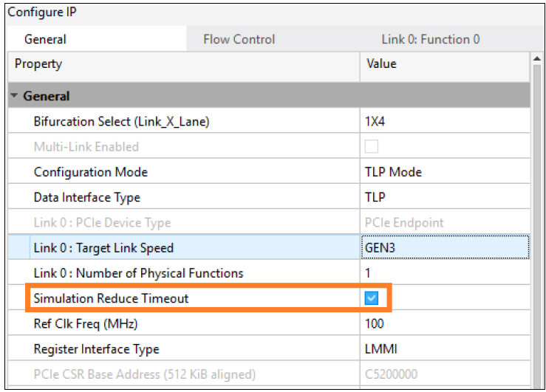Click the Ref Clk Freq value field
546x392 pixels.
[445, 323]
